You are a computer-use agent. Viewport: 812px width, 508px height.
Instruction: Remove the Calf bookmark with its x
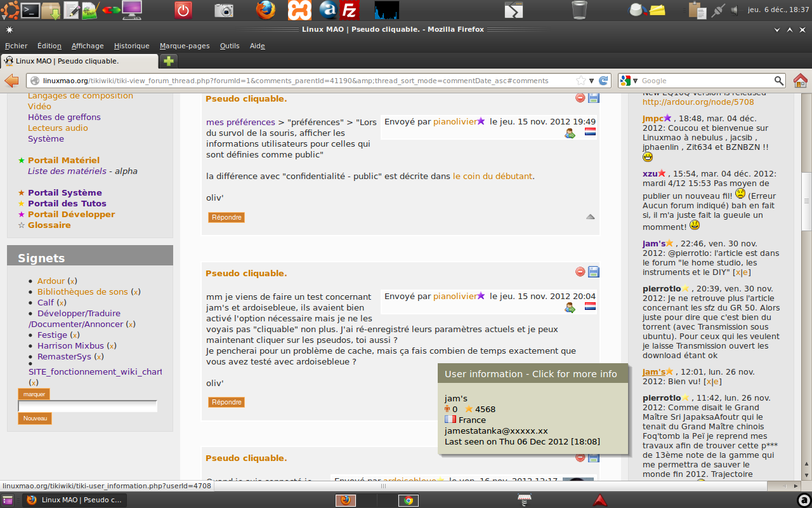click(x=62, y=302)
